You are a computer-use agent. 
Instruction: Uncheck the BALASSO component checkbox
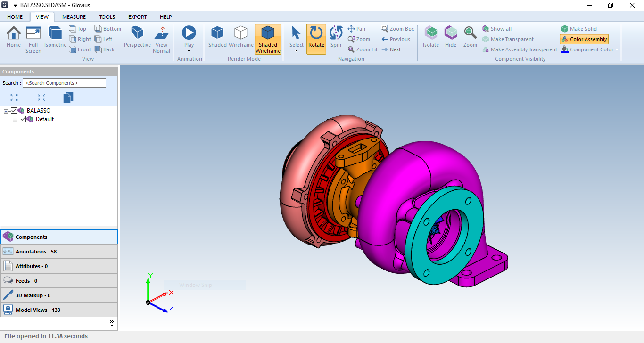tap(14, 111)
